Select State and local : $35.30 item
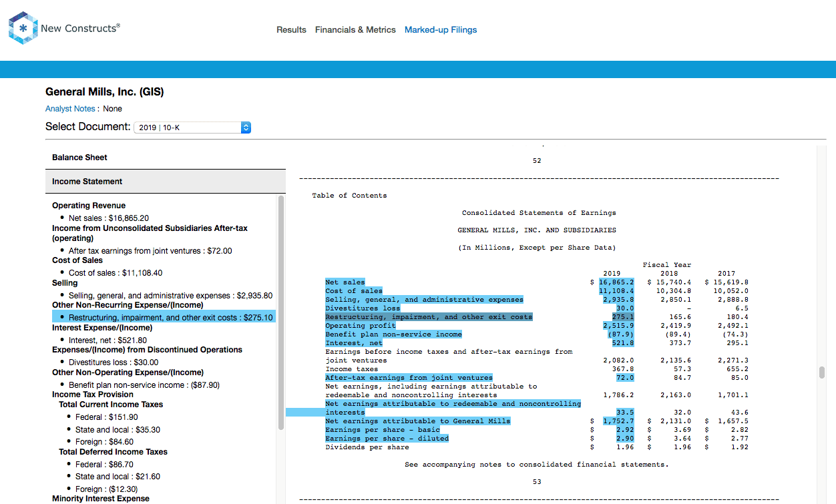Screen dimensions: 836x504 118,430
